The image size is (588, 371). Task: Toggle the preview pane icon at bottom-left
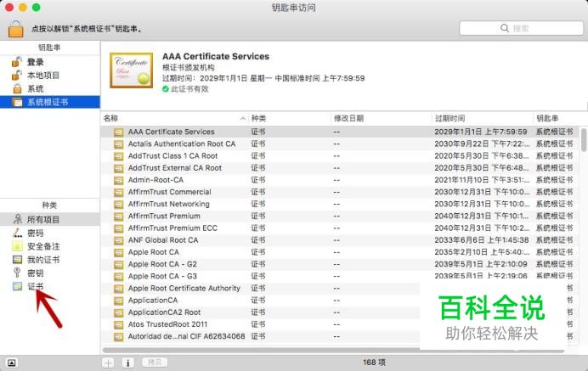[12, 363]
